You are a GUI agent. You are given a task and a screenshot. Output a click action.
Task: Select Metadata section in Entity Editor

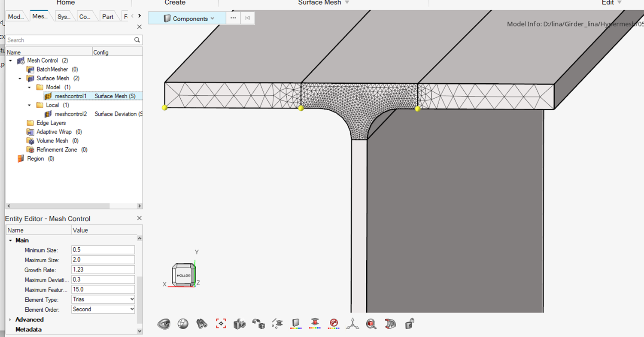click(28, 330)
